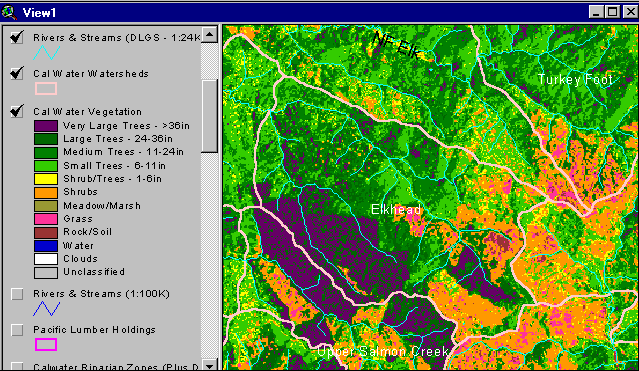The width and height of the screenshot is (639, 371).
Task: Uncheck the Rivers & Streams DLGS layer
Action: coord(17,37)
